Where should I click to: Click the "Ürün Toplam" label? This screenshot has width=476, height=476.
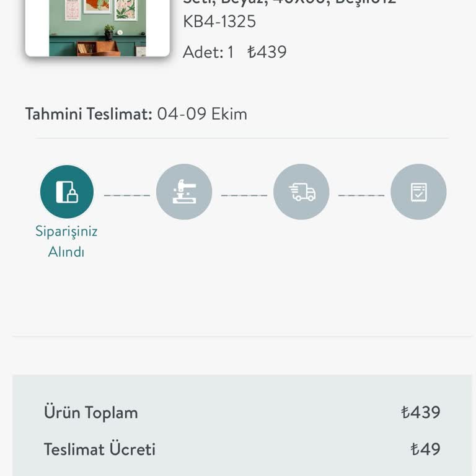coord(90,413)
